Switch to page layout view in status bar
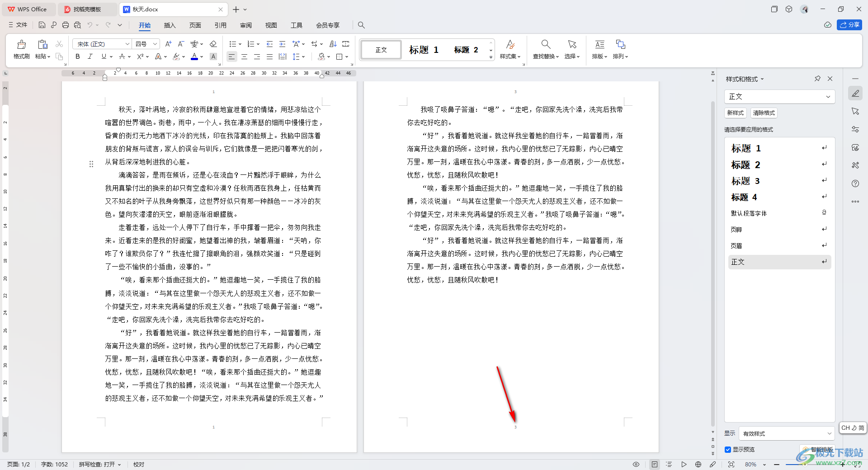 tap(655, 464)
